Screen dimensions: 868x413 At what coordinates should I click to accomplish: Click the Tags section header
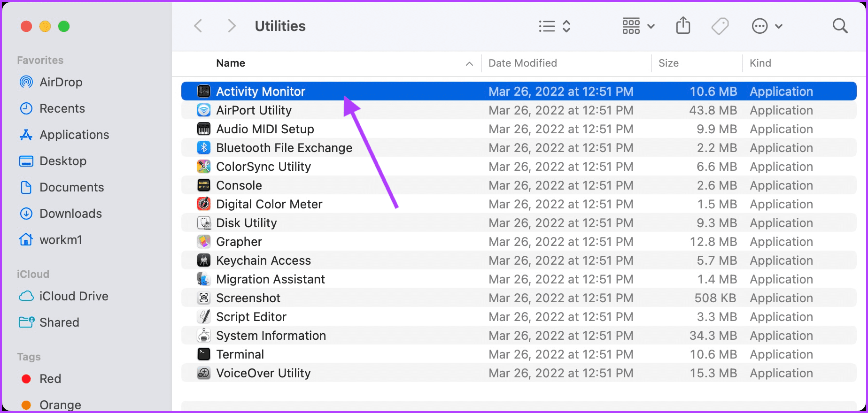tap(29, 357)
